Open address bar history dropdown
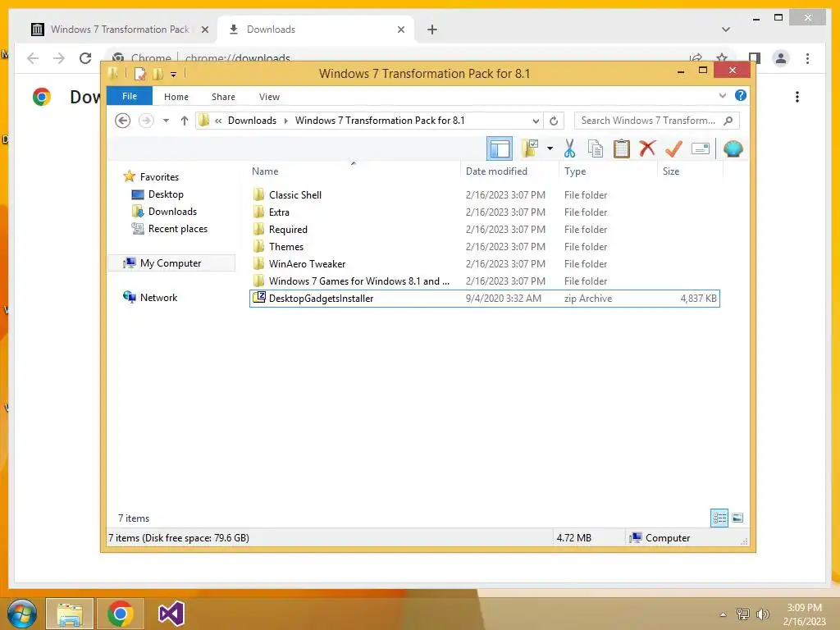The width and height of the screenshot is (840, 630). pyautogui.click(x=535, y=121)
